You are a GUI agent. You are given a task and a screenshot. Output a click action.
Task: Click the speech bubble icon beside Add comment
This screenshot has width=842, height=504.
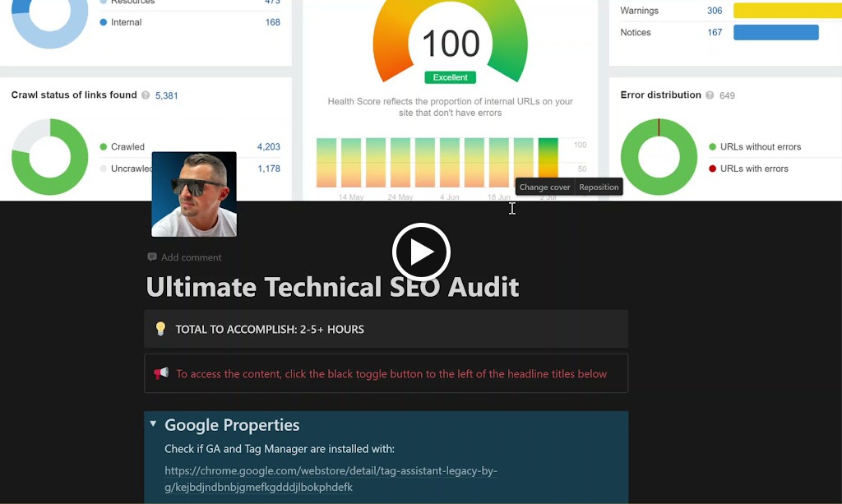pos(152,257)
